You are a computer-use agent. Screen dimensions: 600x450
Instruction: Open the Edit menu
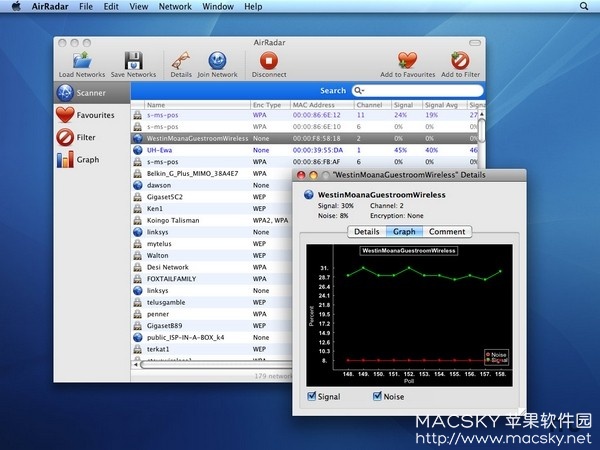coord(111,6)
